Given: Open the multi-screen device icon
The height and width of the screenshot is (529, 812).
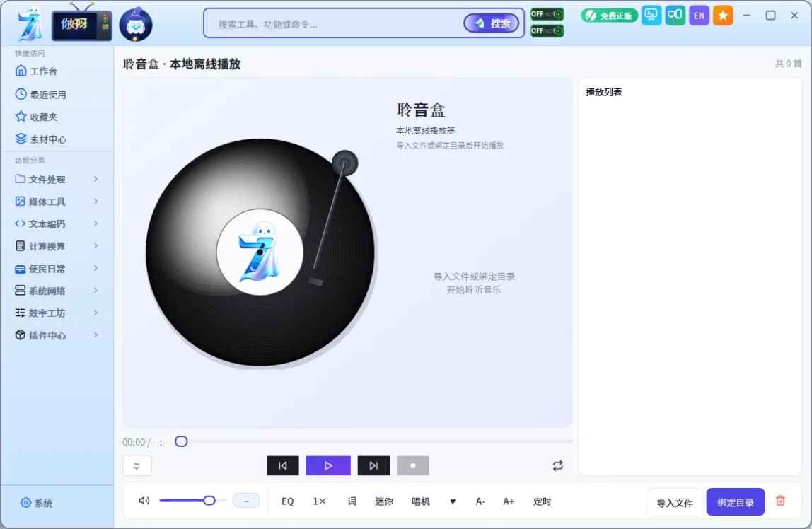Looking at the screenshot, I should (x=675, y=16).
